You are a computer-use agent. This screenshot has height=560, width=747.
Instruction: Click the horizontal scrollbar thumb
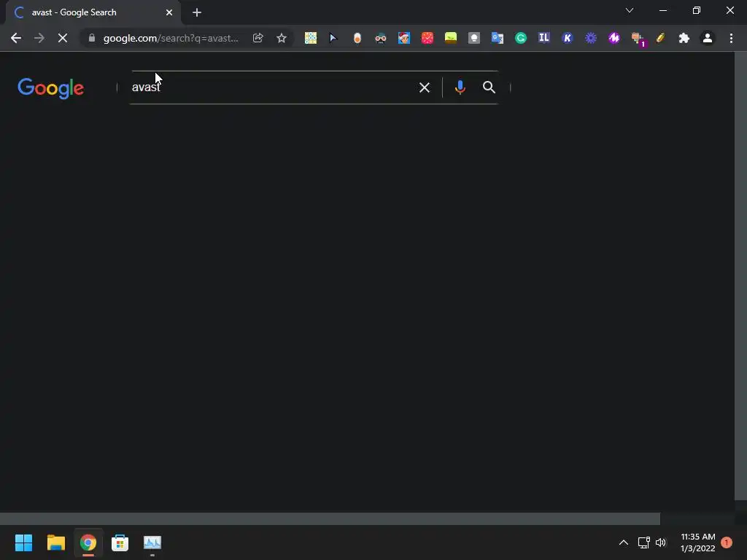(x=330, y=518)
